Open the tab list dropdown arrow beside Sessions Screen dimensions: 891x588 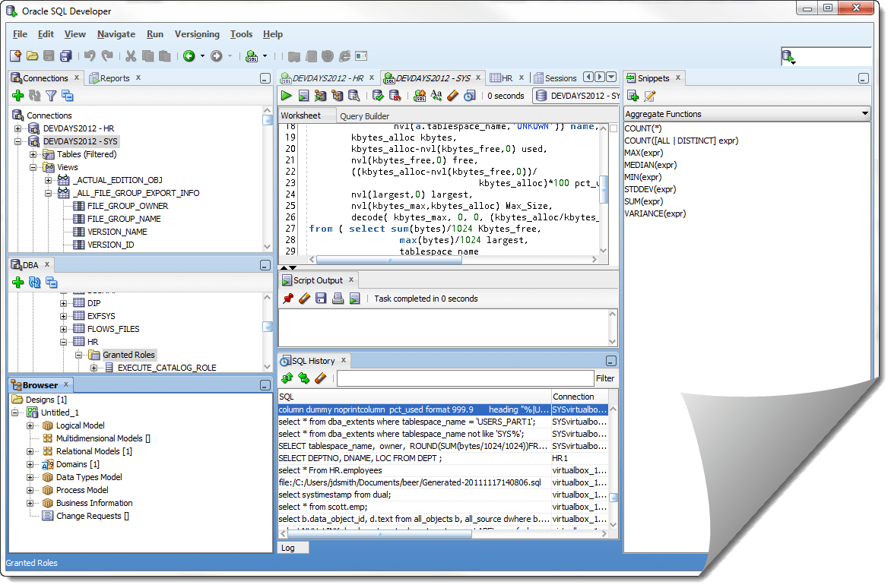[611, 77]
